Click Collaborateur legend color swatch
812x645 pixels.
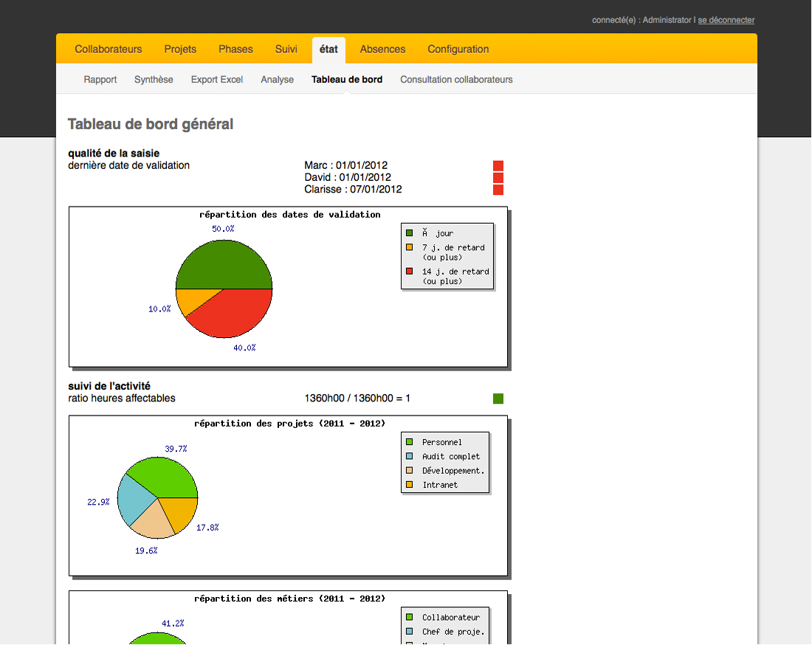click(x=409, y=617)
